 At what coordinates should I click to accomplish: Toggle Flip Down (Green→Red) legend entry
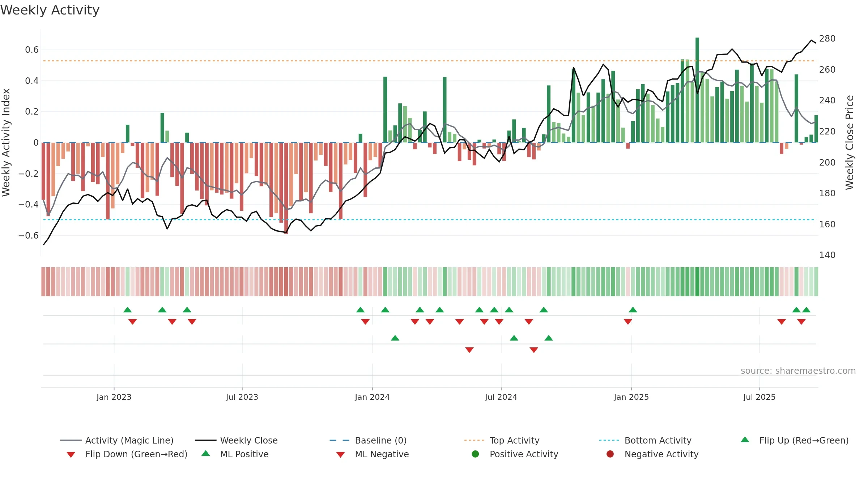tap(127, 454)
